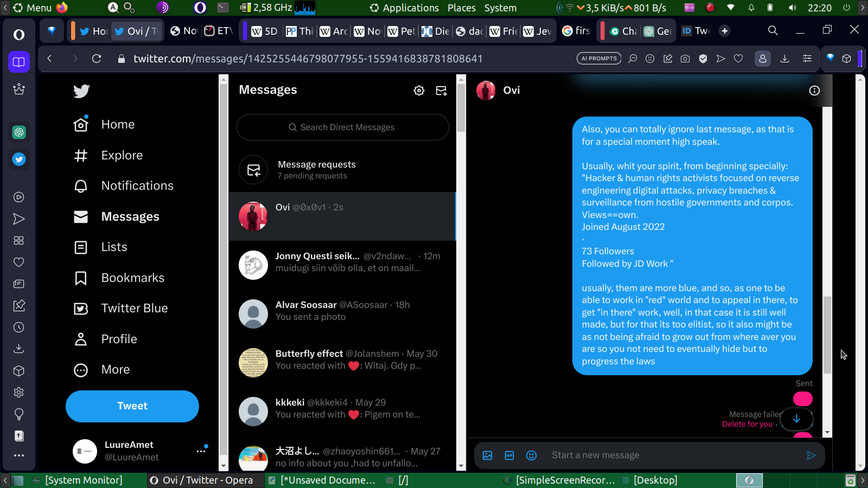Open Opera sidebar Player icon
The image size is (868, 488).
(x=19, y=197)
